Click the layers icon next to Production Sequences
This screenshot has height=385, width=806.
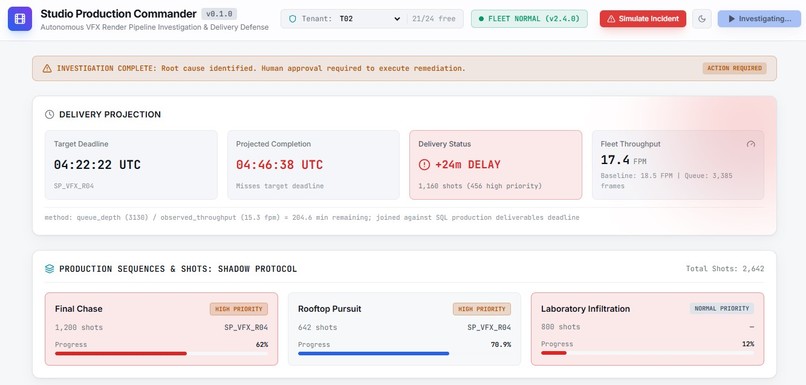[49, 269]
